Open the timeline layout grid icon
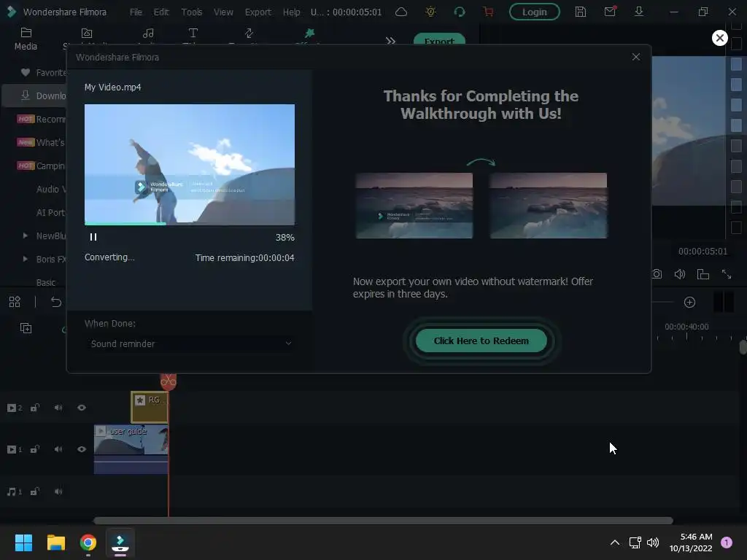 (15, 302)
